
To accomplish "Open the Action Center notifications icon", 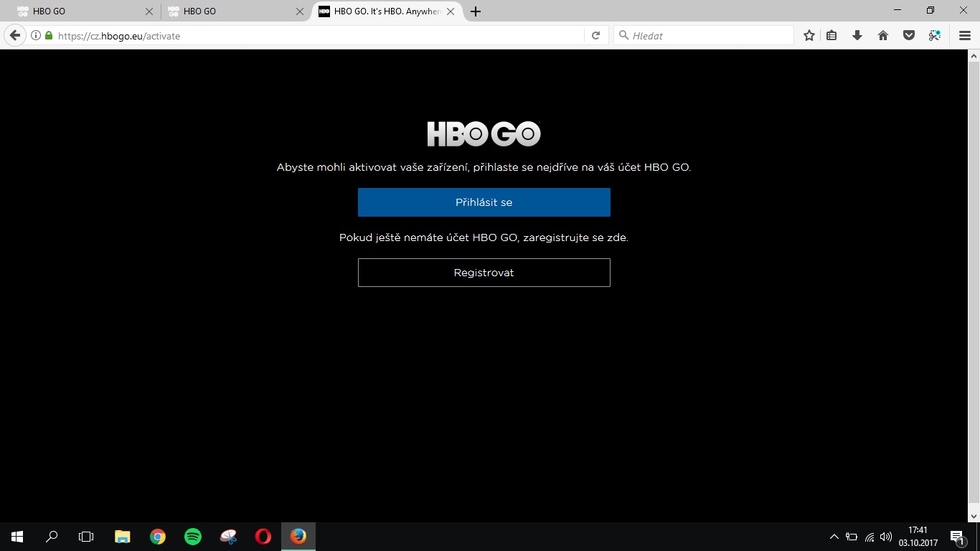I will pos(957,537).
